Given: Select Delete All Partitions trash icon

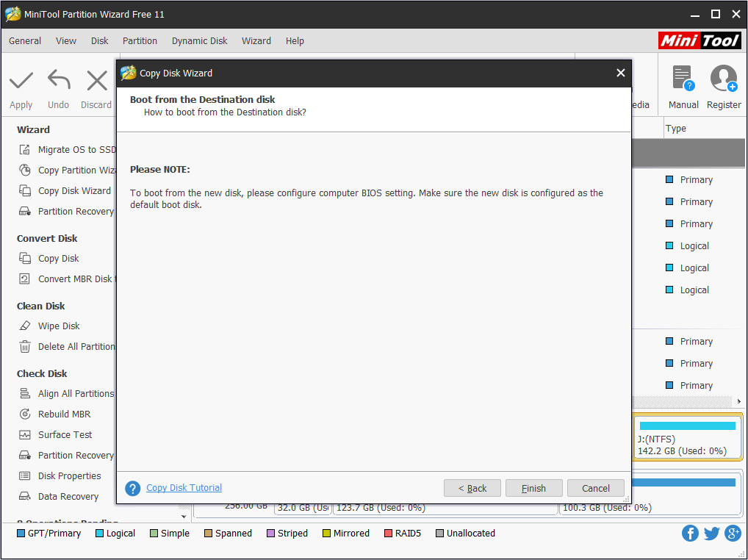Looking at the screenshot, I should pyautogui.click(x=24, y=347).
